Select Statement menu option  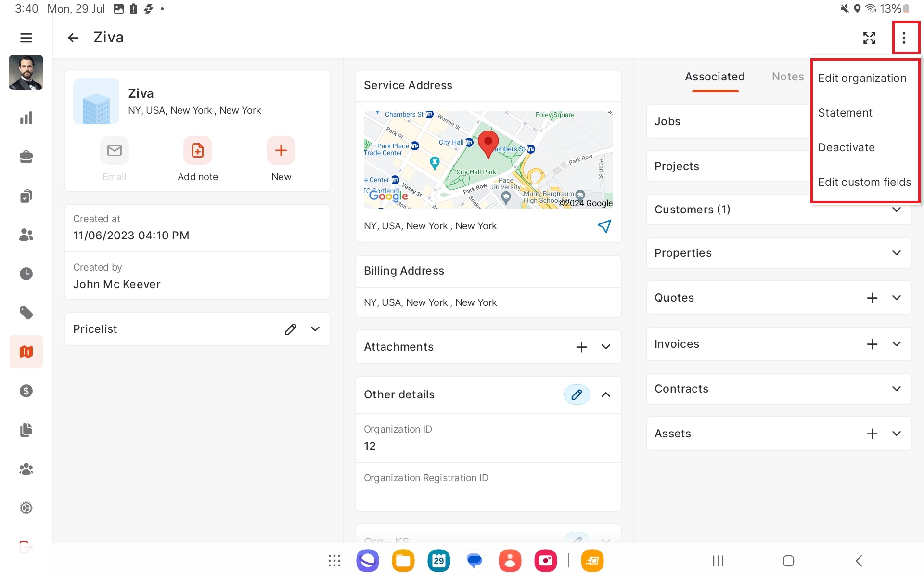click(845, 113)
